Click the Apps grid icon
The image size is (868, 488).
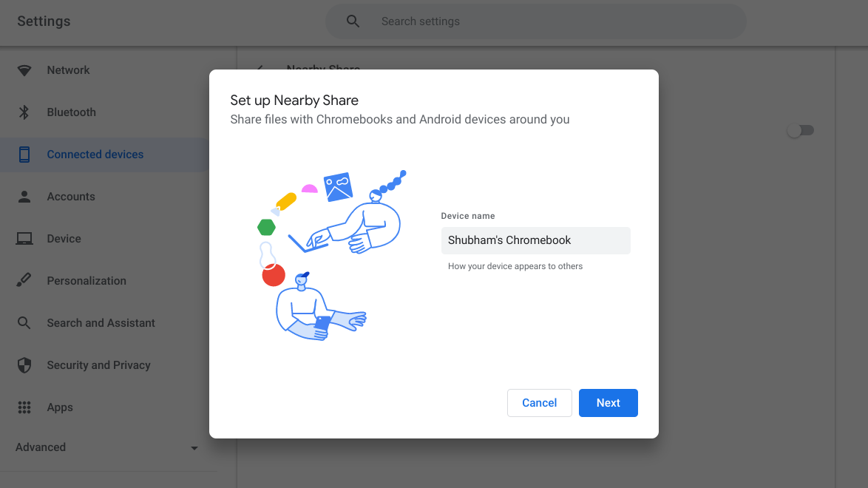tap(24, 407)
